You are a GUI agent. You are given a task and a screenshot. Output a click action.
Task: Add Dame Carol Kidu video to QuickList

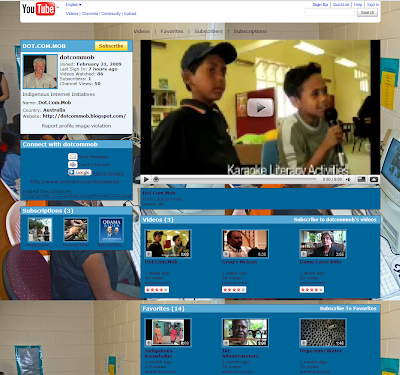point(304,254)
